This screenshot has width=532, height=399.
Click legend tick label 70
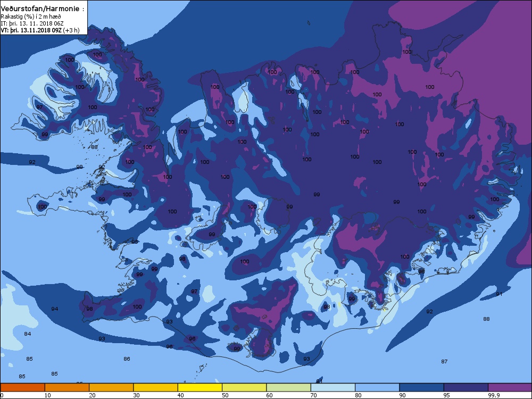[x=313, y=395]
